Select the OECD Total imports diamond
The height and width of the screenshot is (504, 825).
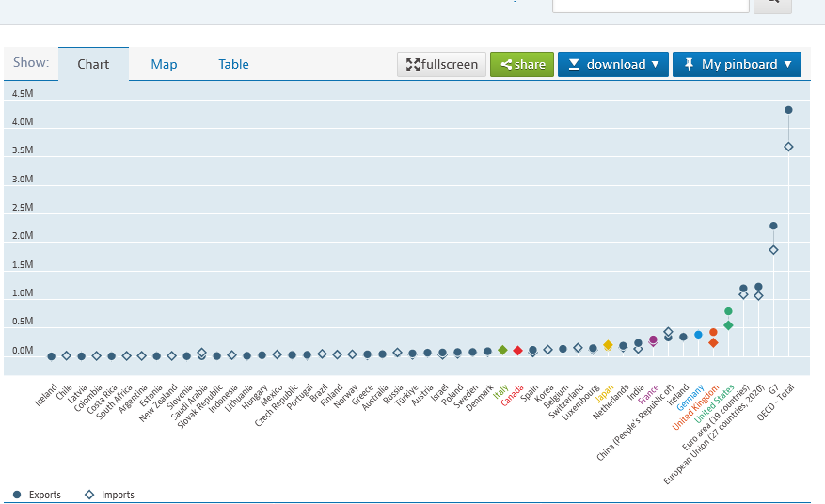[x=788, y=147]
